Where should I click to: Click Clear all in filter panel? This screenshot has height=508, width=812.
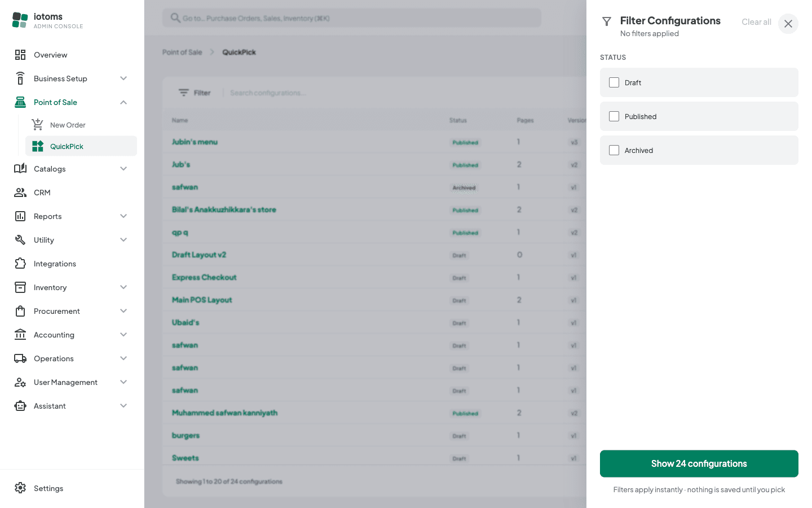click(756, 22)
